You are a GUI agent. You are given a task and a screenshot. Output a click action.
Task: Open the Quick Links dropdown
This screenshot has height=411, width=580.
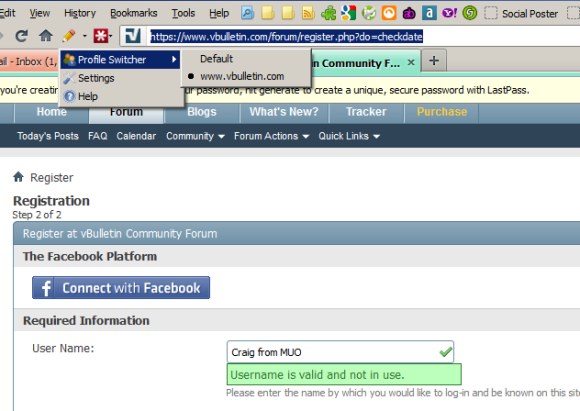(349, 136)
